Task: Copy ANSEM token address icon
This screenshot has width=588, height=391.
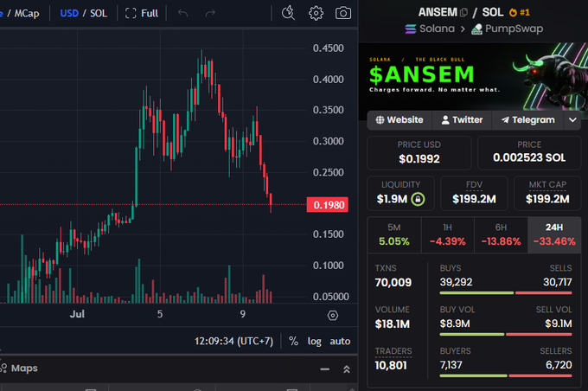Action: click(463, 13)
